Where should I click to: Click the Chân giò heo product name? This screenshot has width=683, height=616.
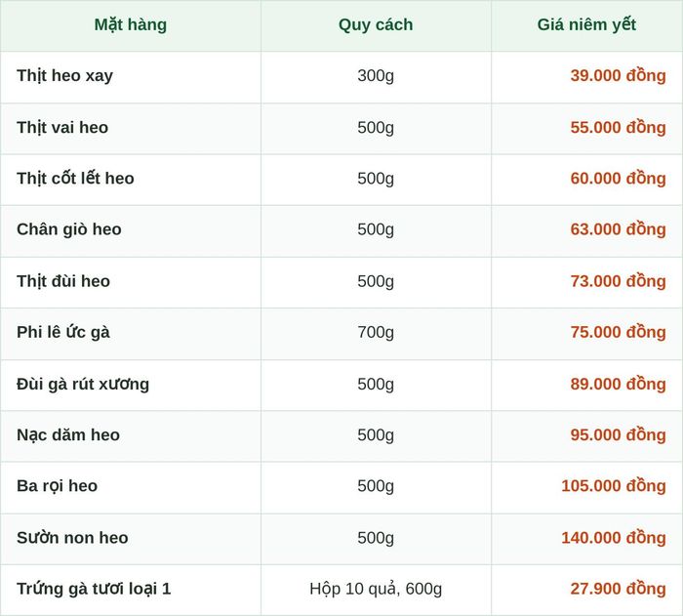(x=69, y=229)
